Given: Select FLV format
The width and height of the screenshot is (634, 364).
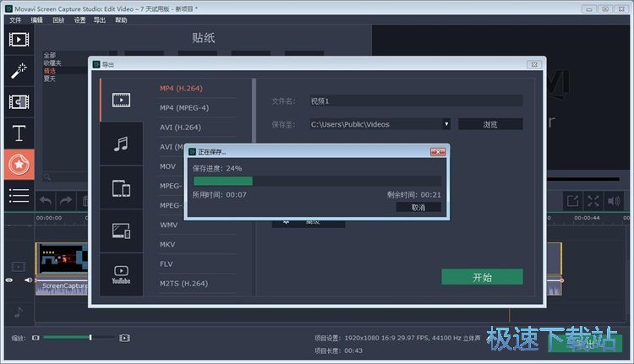Looking at the screenshot, I should [167, 263].
